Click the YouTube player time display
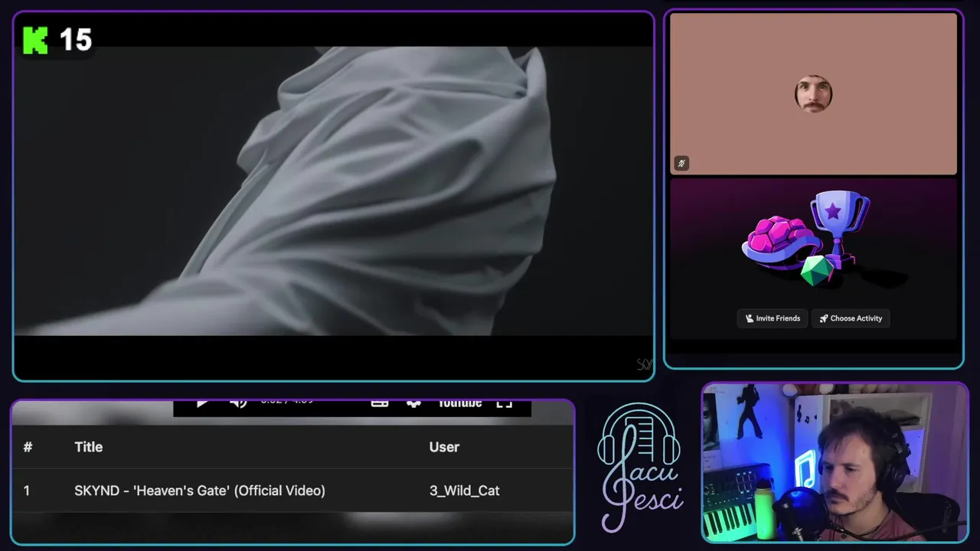This screenshot has height=551, width=980. coord(286,401)
